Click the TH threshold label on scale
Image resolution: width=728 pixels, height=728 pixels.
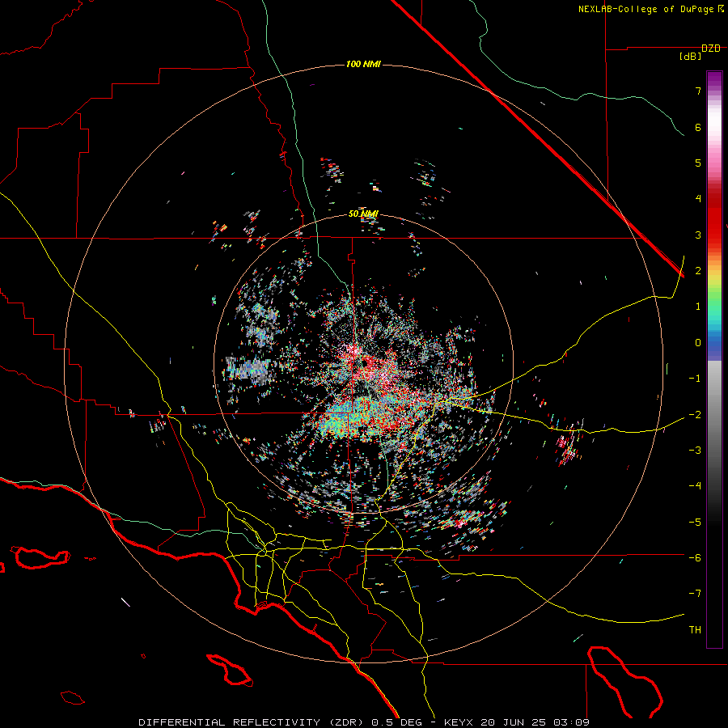[695, 630]
